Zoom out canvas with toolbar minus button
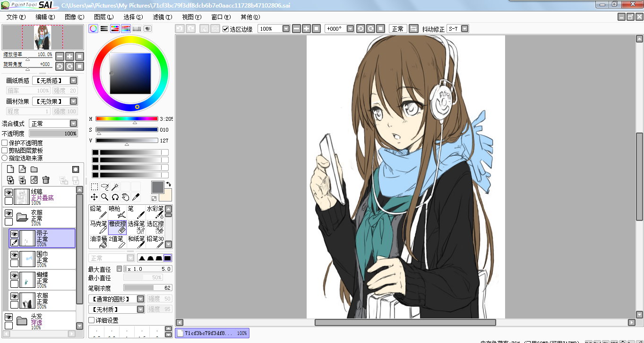The width and height of the screenshot is (644, 343). click(296, 29)
